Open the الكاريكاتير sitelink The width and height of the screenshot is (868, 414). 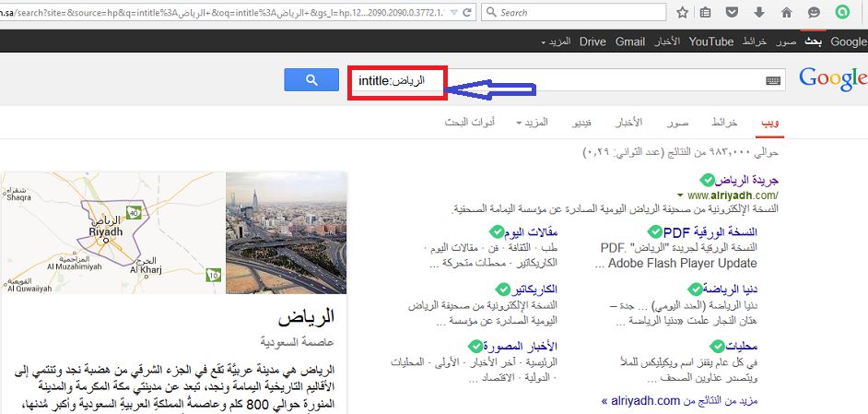click(534, 290)
